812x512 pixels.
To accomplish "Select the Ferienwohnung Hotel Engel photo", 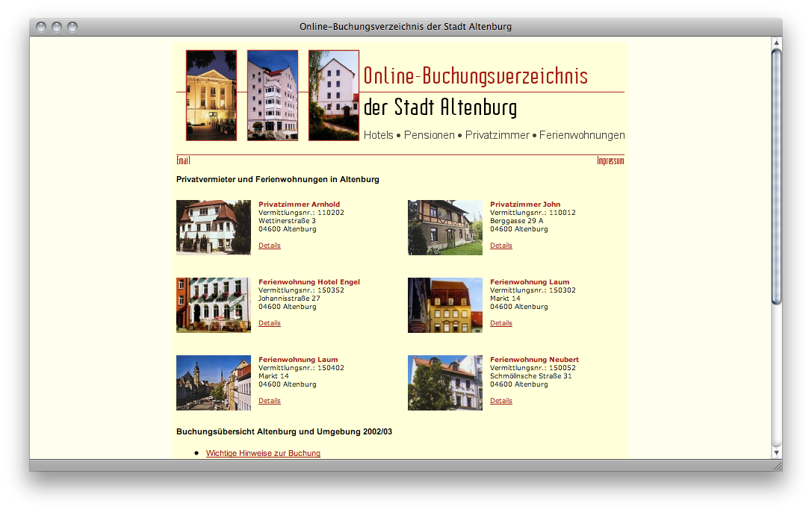I will click(x=214, y=305).
